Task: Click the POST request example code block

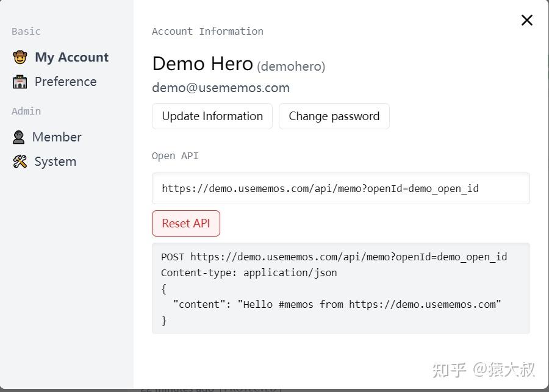Action: 340,288
